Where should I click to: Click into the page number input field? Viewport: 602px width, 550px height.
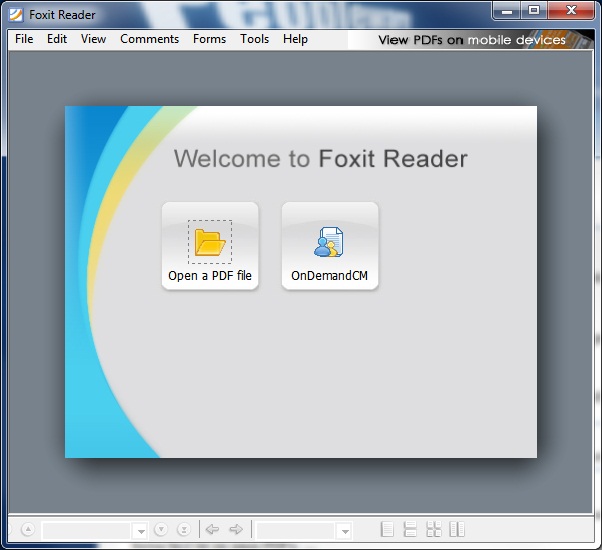[x=87, y=531]
